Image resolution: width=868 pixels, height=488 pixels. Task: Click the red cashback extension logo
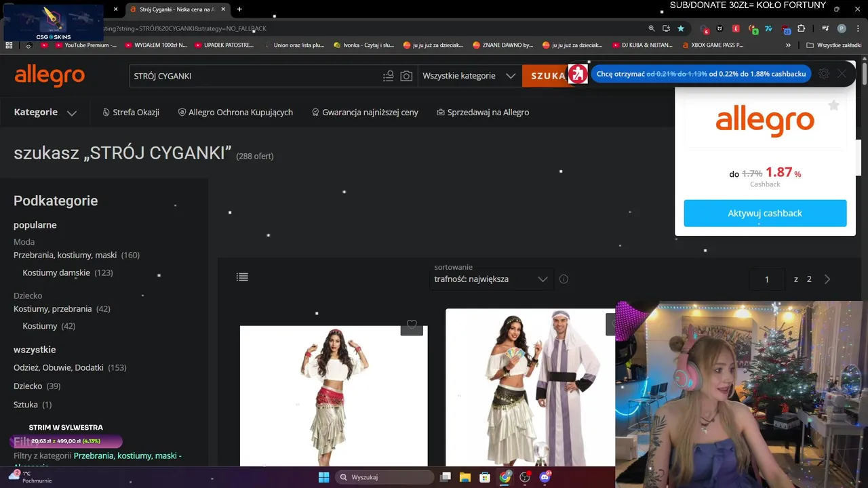tap(578, 74)
